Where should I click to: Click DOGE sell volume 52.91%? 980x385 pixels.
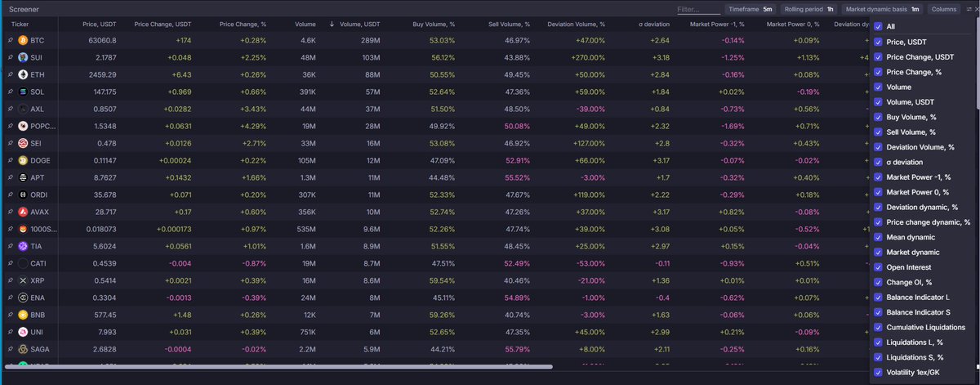[517, 160]
